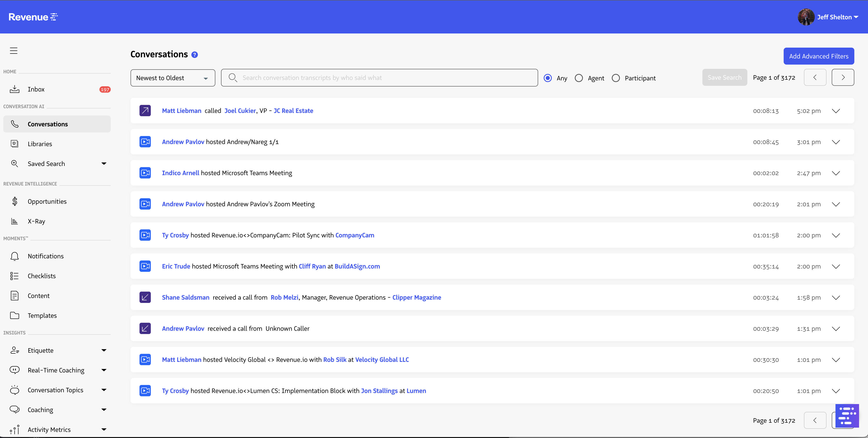Expand the Ty Crosby CompanyCam conversation row

(836, 235)
